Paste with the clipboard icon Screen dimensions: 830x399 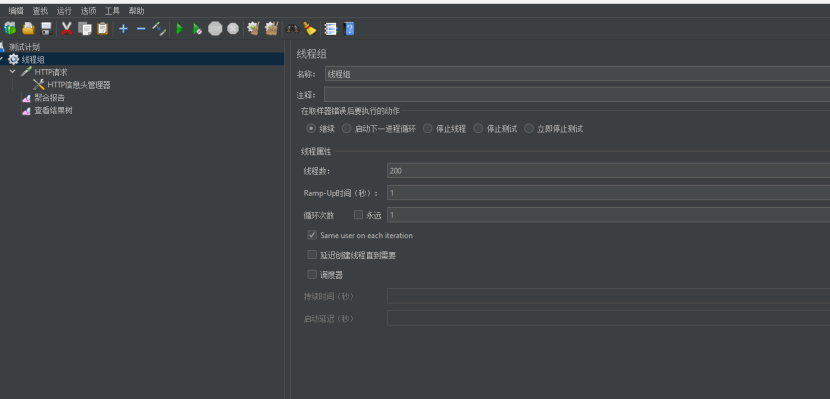pos(103,29)
